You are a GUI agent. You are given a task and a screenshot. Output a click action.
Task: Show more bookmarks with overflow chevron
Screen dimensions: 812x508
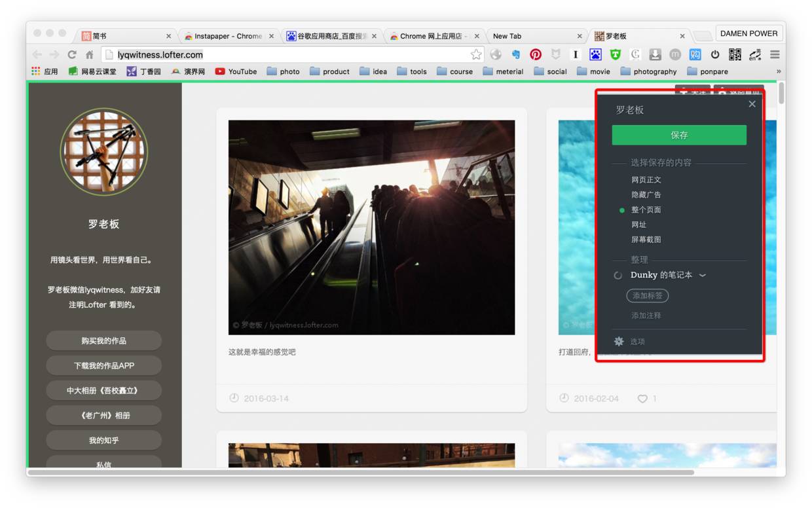click(x=779, y=71)
